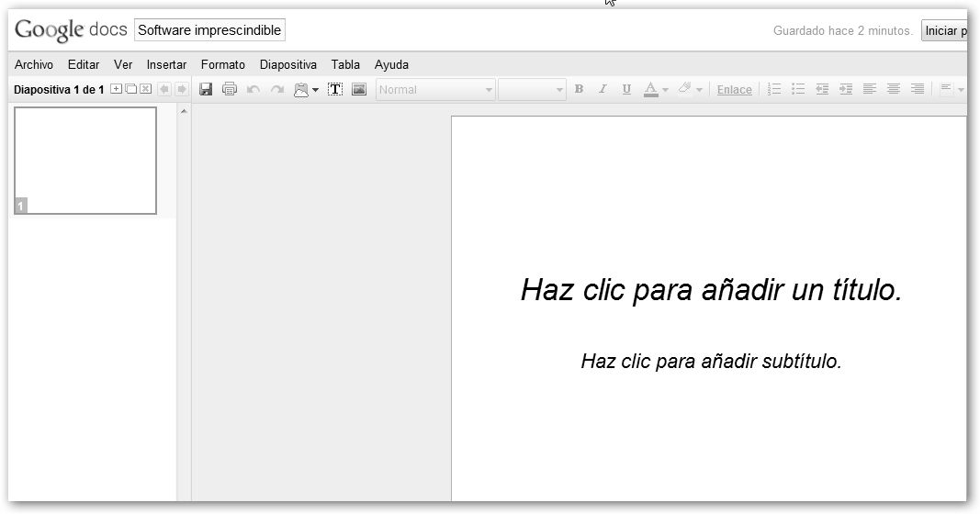
Task: Delete the slide with X icon
Action: (145, 89)
